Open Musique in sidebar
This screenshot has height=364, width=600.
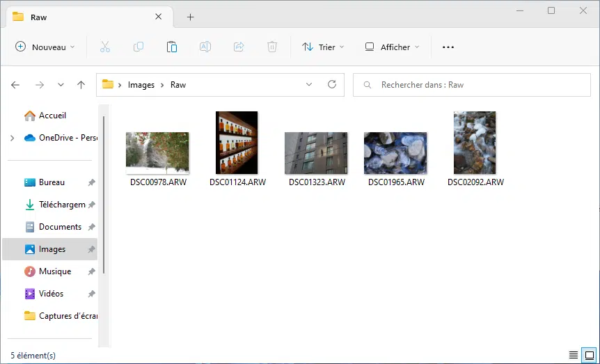click(48, 271)
